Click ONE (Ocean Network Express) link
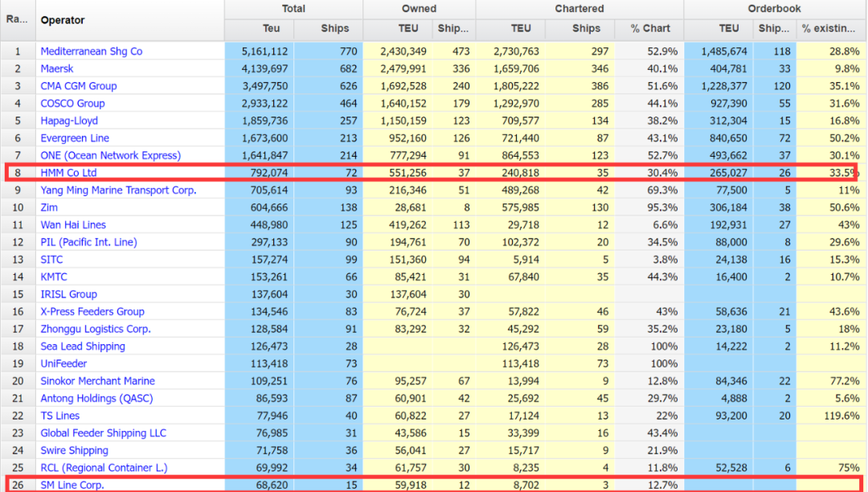 coord(111,155)
